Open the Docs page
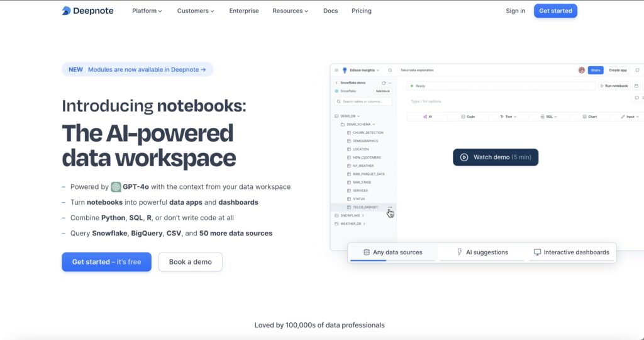 click(331, 11)
